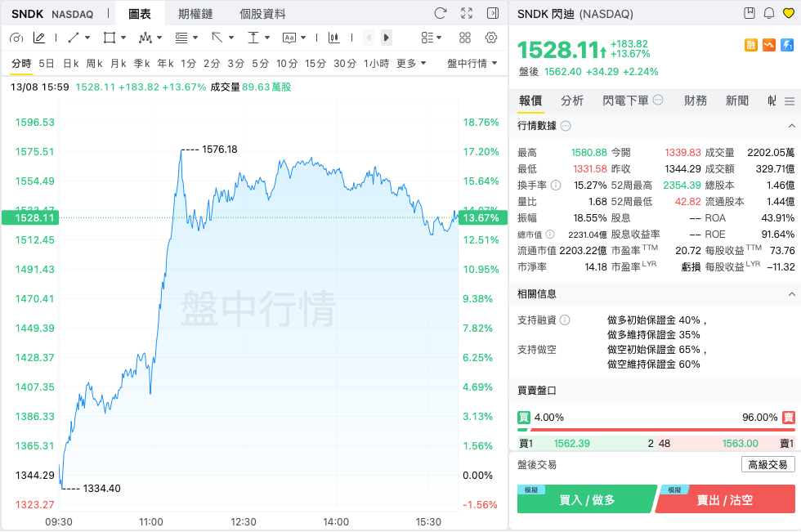Click the green 買入 / 做多 button

click(x=587, y=499)
